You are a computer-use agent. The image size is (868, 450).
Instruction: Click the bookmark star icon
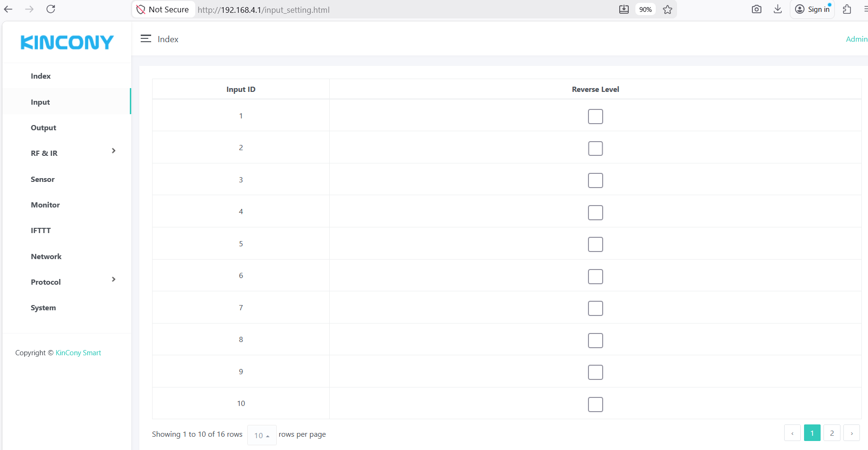click(668, 9)
